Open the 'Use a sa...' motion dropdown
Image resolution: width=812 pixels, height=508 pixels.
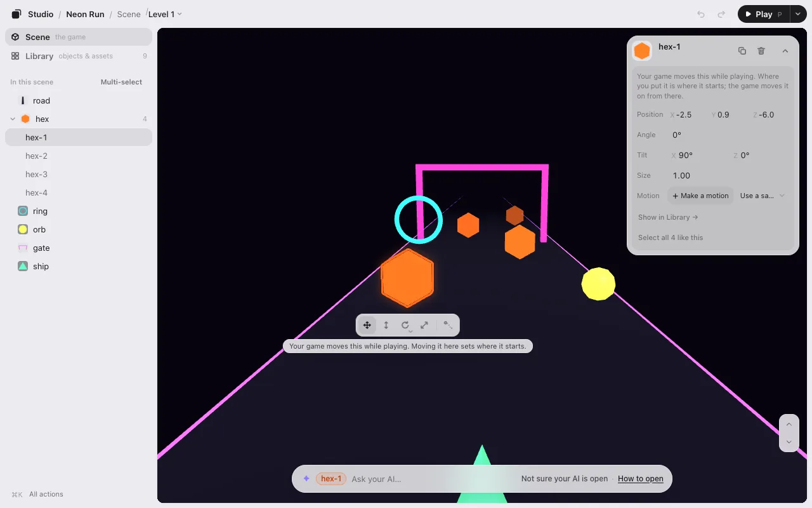(x=763, y=196)
